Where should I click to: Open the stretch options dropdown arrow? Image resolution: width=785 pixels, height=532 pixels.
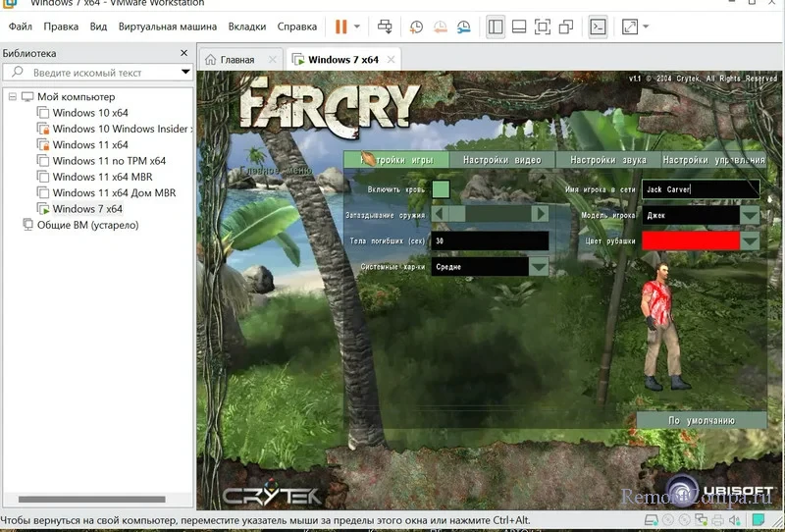click(646, 27)
